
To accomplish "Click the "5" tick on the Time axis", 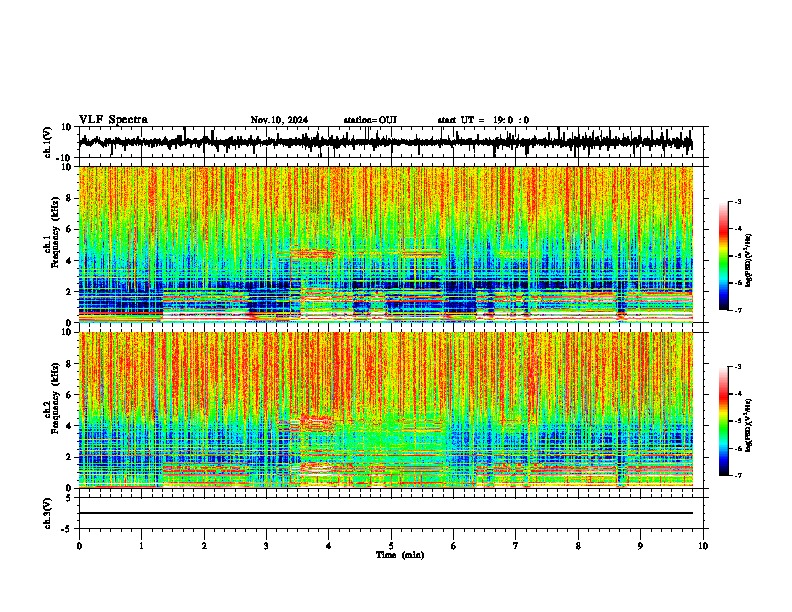I will [391, 546].
